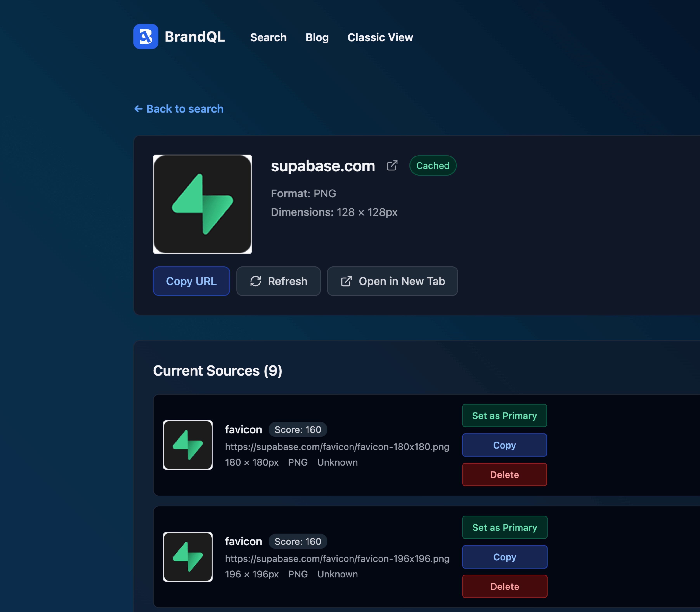The height and width of the screenshot is (612, 700).
Task: Copy the favicon-180x180.png source URL
Action: tap(504, 445)
